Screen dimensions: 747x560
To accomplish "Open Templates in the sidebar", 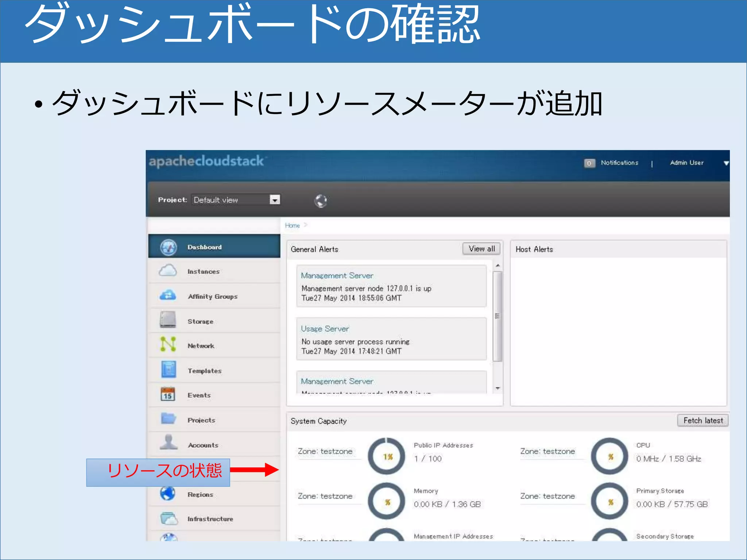I will coord(214,370).
